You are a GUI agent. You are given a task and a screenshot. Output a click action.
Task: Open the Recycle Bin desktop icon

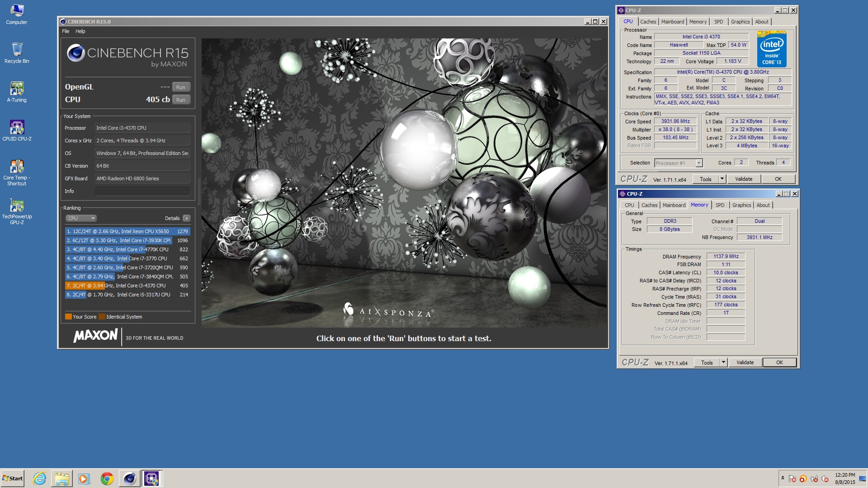16,53
